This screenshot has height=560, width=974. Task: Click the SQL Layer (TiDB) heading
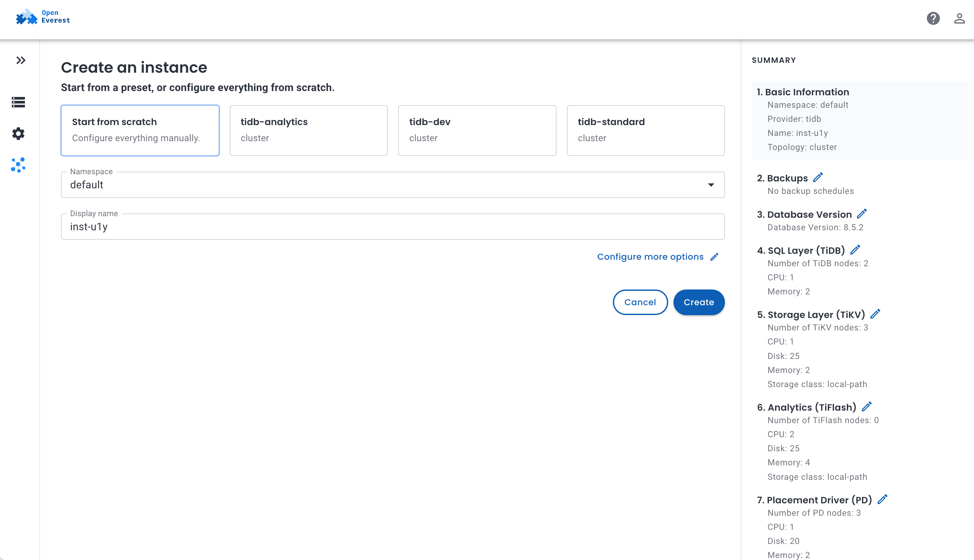point(801,251)
